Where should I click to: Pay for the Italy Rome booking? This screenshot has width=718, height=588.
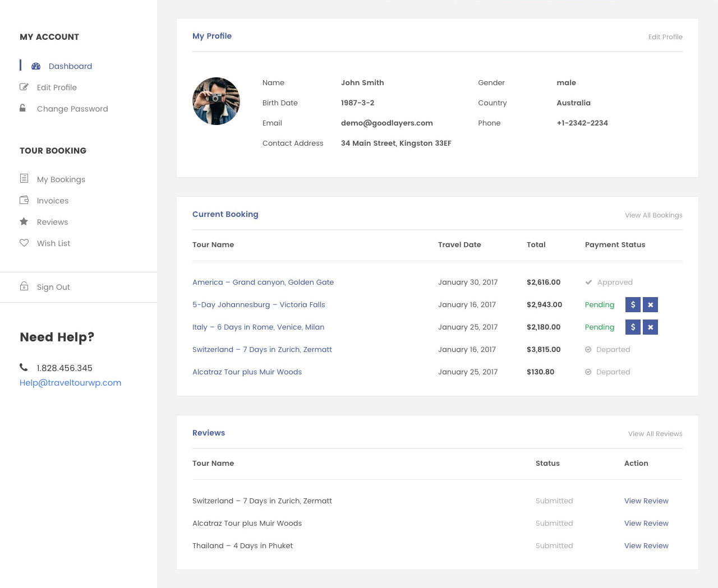tap(633, 327)
